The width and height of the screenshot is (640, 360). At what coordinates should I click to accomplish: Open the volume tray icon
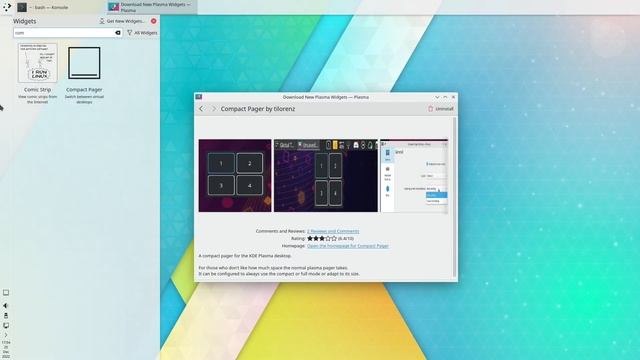pos(6,305)
